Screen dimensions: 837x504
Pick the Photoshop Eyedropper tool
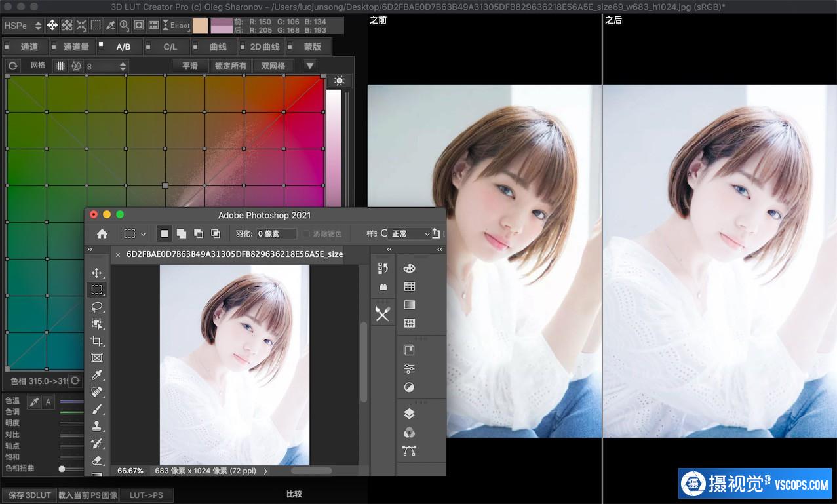tap(97, 375)
